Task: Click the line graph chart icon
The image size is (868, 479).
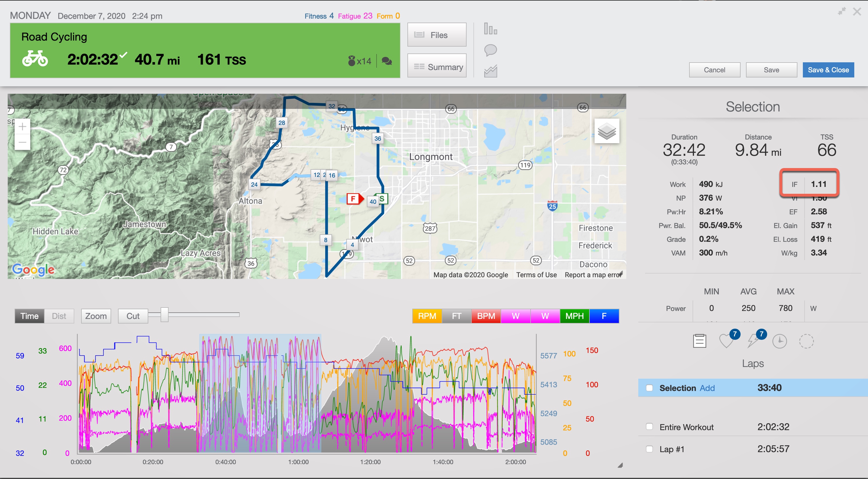Action: [490, 71]
